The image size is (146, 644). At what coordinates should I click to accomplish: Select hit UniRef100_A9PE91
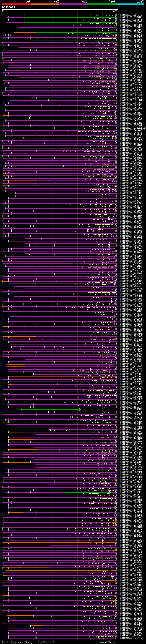pos(131,85)
